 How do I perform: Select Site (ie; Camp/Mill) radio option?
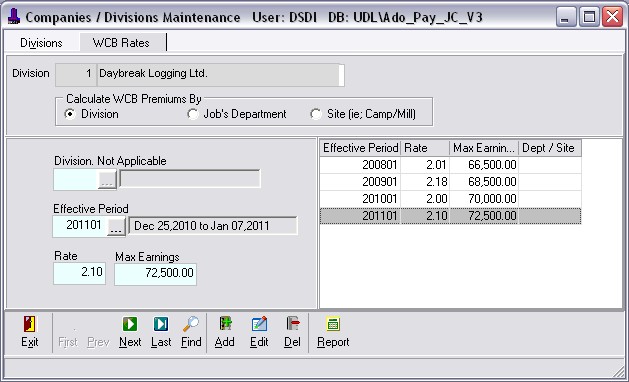316,114
